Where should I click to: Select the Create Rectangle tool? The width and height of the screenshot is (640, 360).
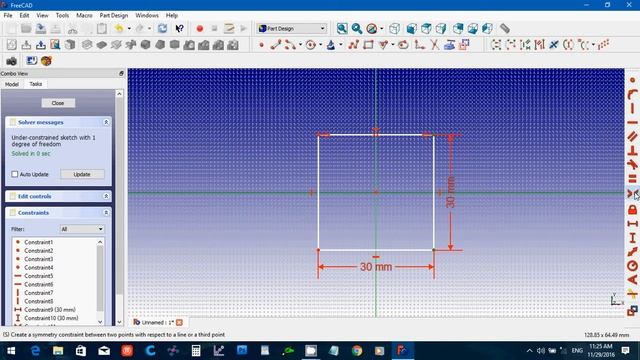pyautogui.click(x=368, y=45)
